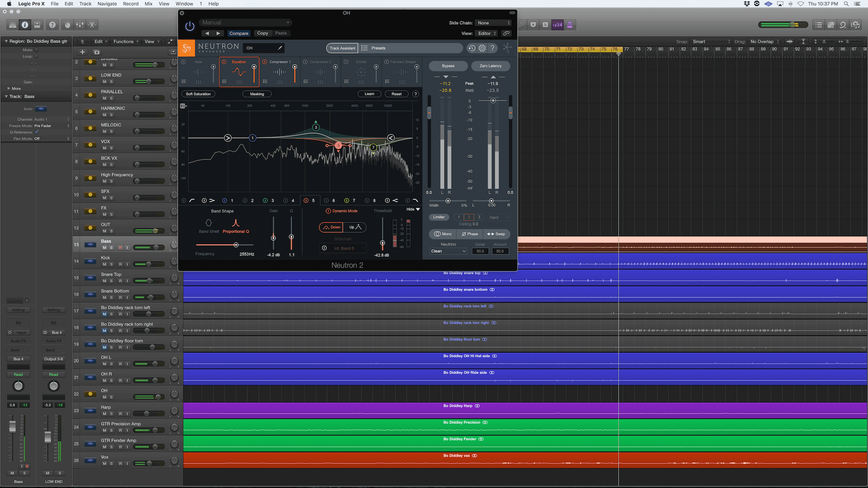
Task: Select the Equalizer module
Action: point(239,71)
